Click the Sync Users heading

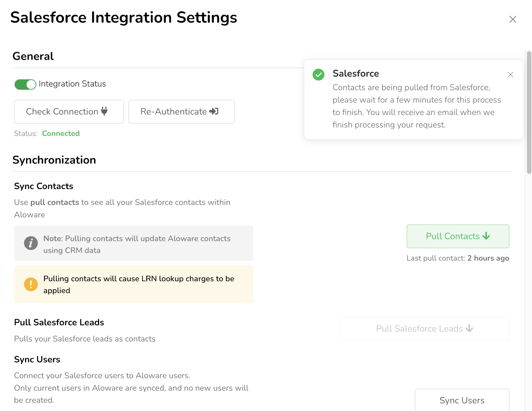click(37, 359)
